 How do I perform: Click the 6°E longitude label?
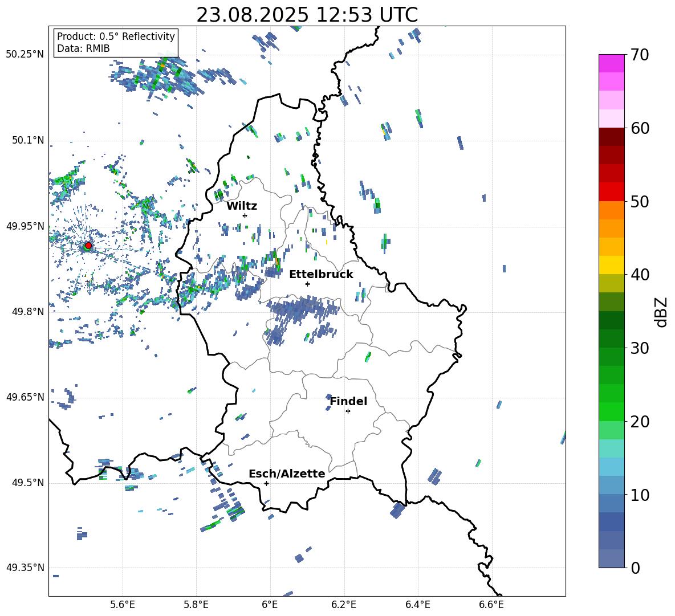coord(270,605)
